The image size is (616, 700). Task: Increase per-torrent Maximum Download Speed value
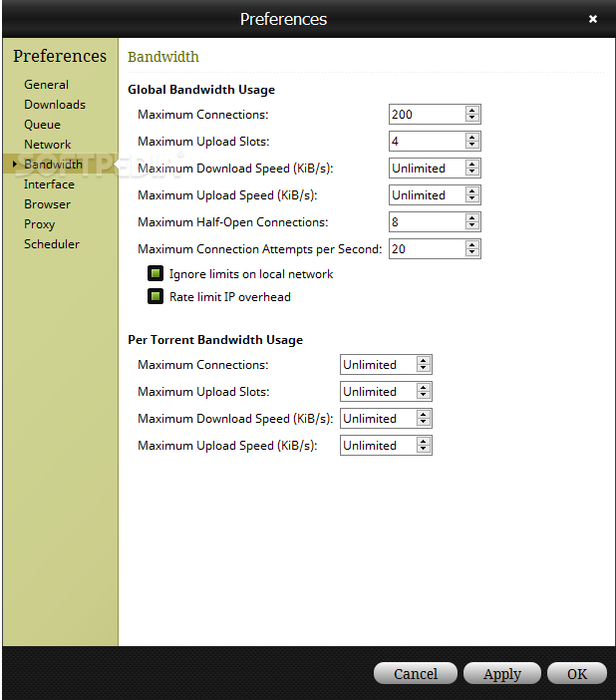point(424,414)
